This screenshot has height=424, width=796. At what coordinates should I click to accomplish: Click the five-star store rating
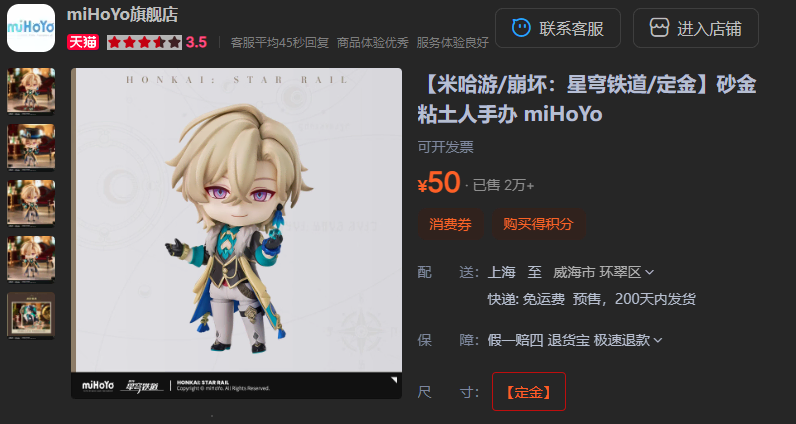coord(144,42)
